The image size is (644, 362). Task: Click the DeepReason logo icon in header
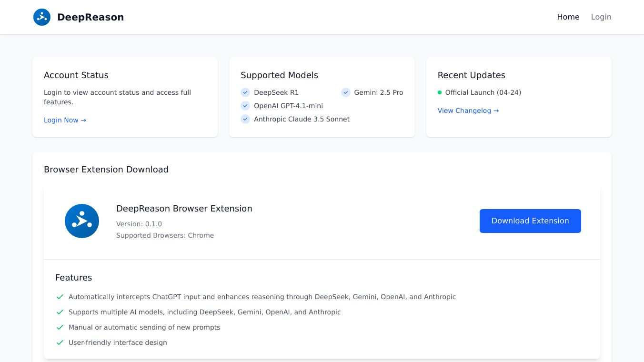pos(42,17)
